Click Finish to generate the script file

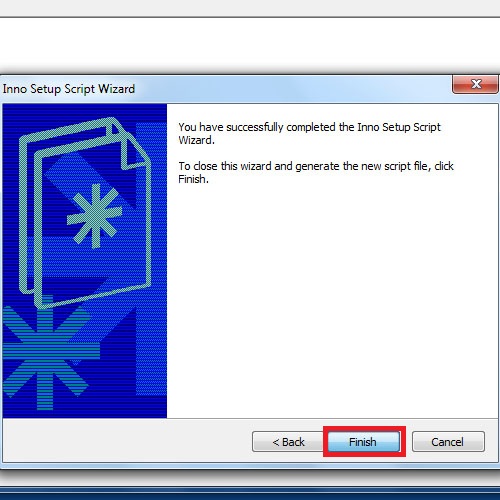click(x=364, y=442)
